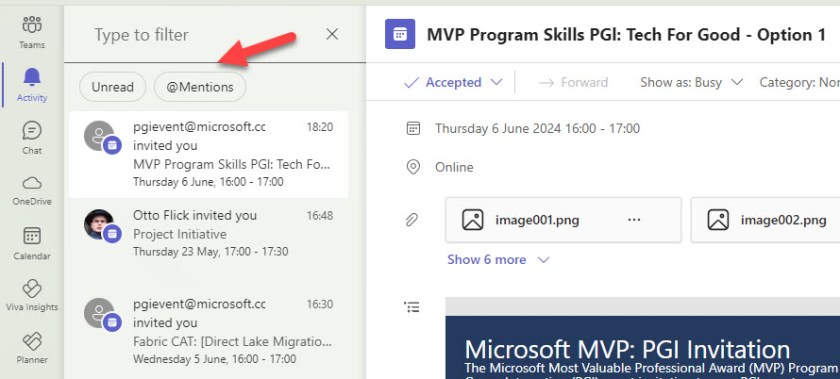Viewport: 840px width, 379px height.
Task: Focus the Type to filter field
Action: click(204, 35)
